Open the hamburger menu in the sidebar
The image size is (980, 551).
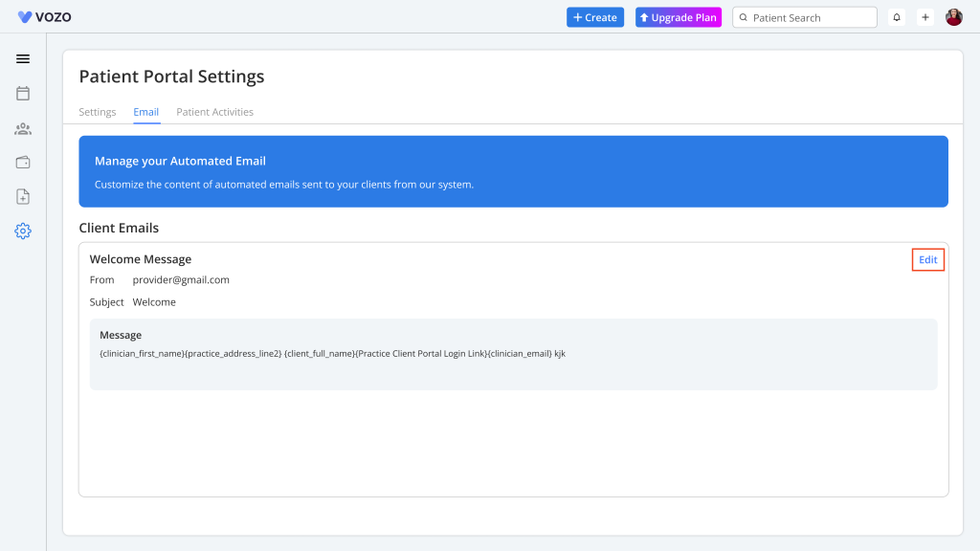(23, 59)
